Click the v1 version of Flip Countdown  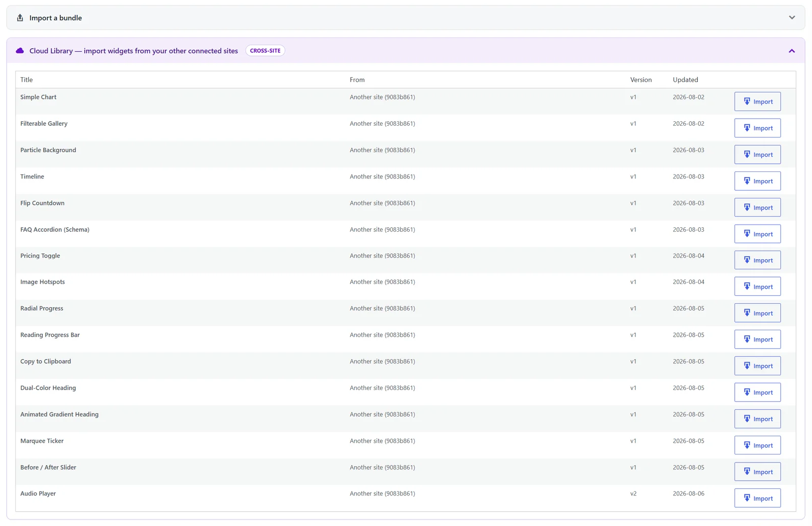(x=633, y=203)
